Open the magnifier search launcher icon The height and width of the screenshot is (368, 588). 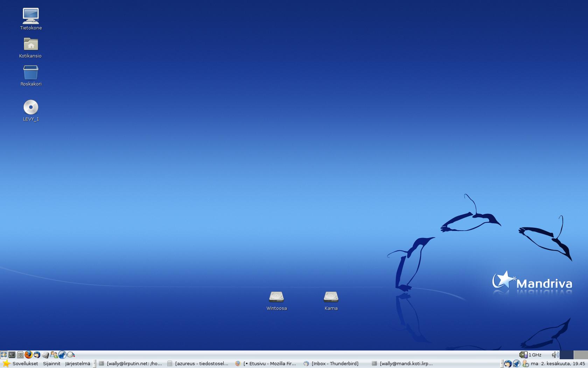point(71,355)
